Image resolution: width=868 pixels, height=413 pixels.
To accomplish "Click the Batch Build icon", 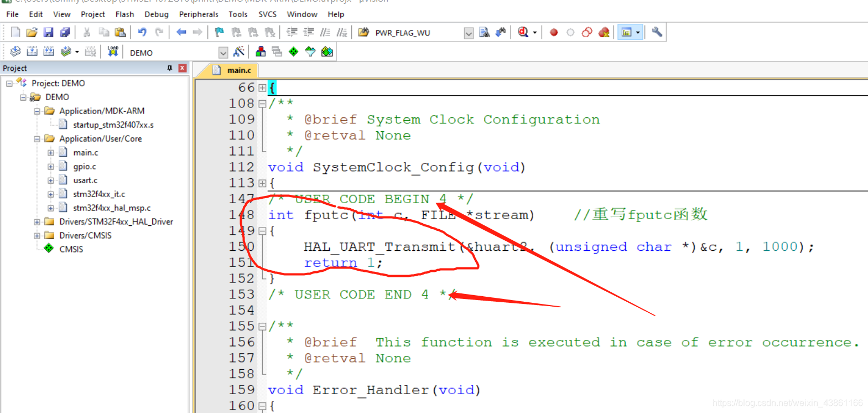I will (x=66, y=51).
